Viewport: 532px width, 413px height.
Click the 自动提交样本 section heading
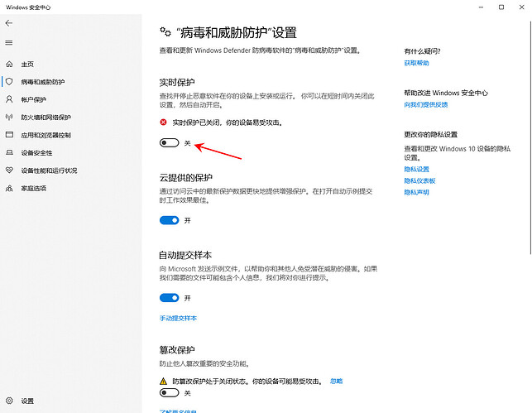(x=185, y=255)
